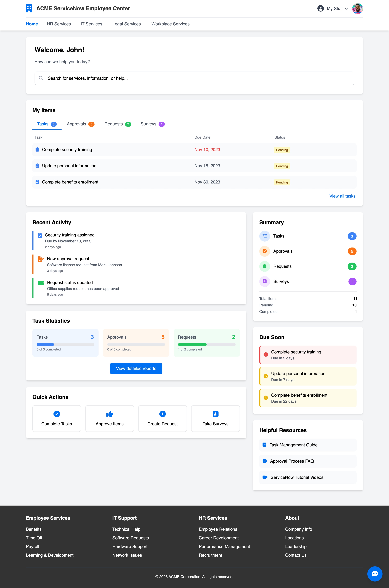
Task: Click the ServiceNow Tutorial Videos camera icon
Action: (x=265, y=477)
